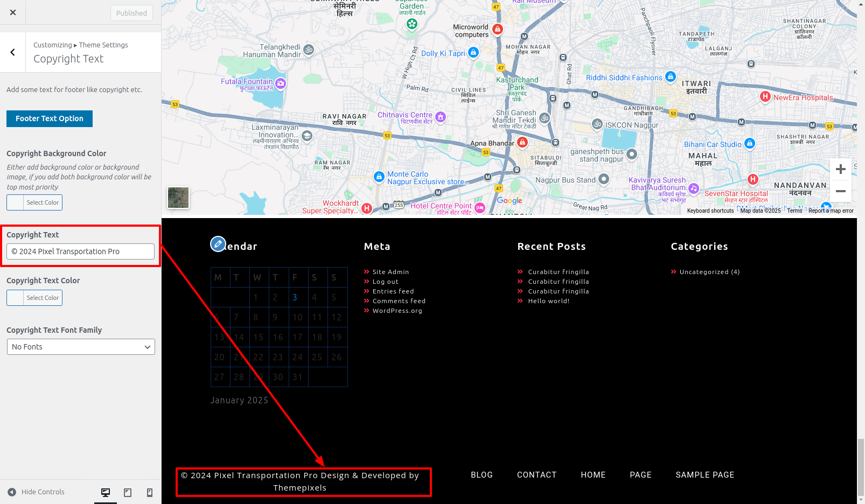Open WordPress.org link
This screenshot has width=865, height=504.
tap(397, 311)
